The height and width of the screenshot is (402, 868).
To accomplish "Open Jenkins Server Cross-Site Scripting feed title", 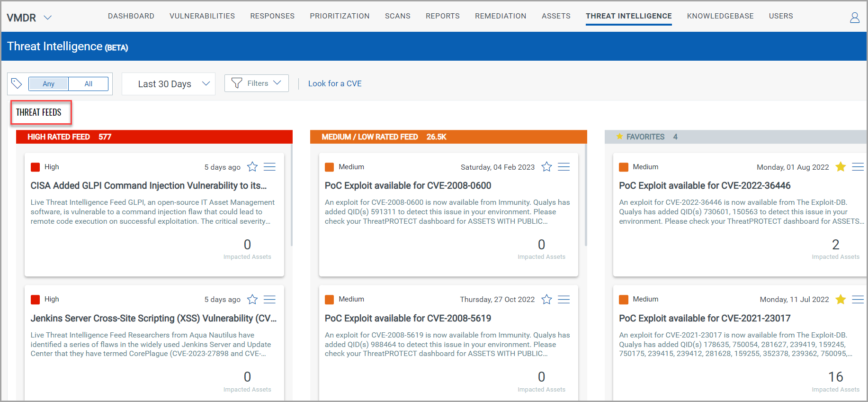I will click(x=153, y=318).
